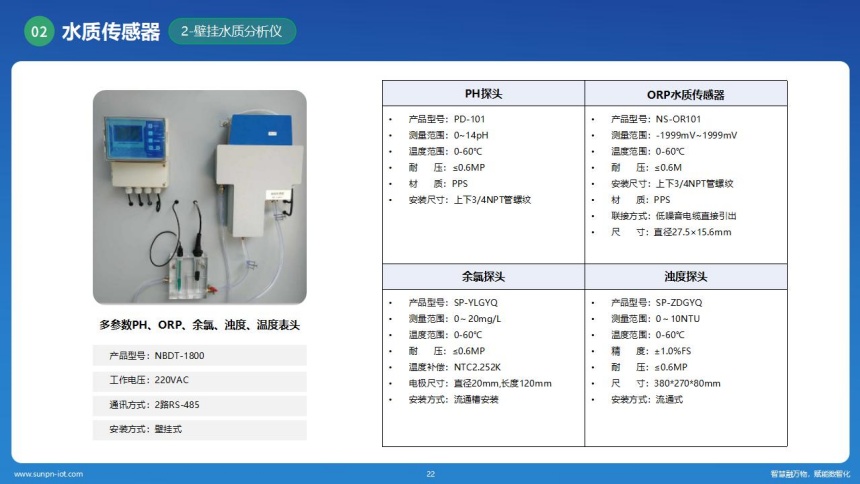
Task: Click 尺寸：380*270*80mm line
Action: point(666,383)
